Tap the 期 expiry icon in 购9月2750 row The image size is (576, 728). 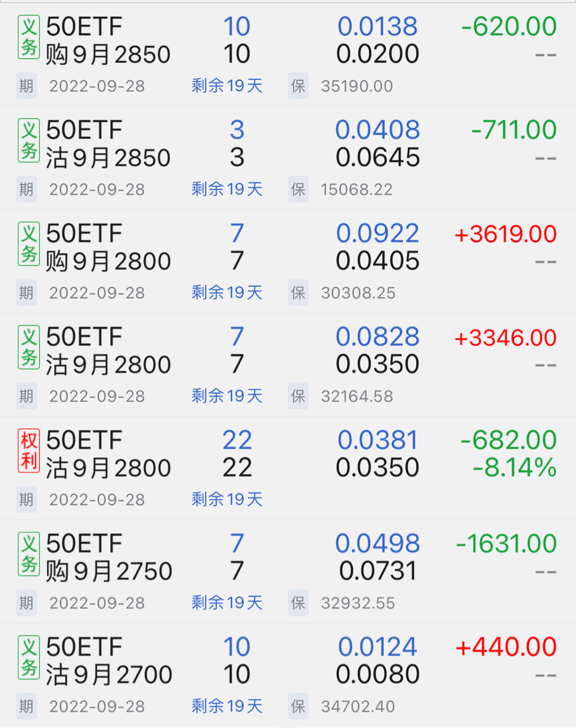pos(26,603)
